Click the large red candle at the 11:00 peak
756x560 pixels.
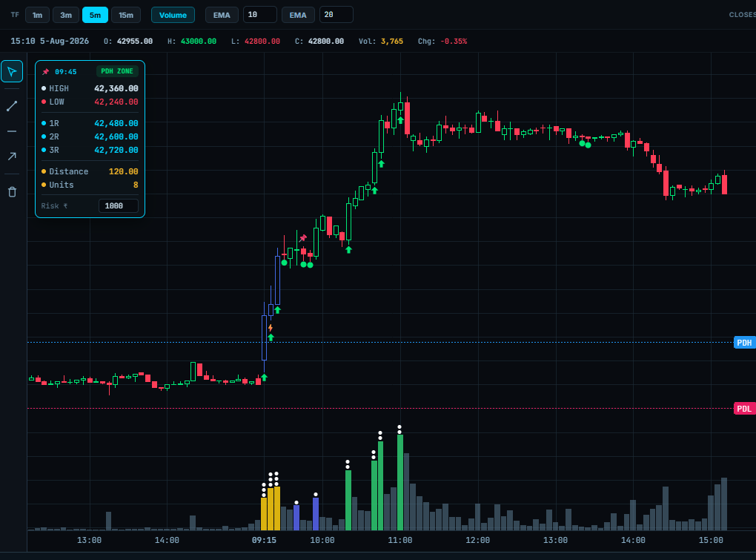pos(408,118)
